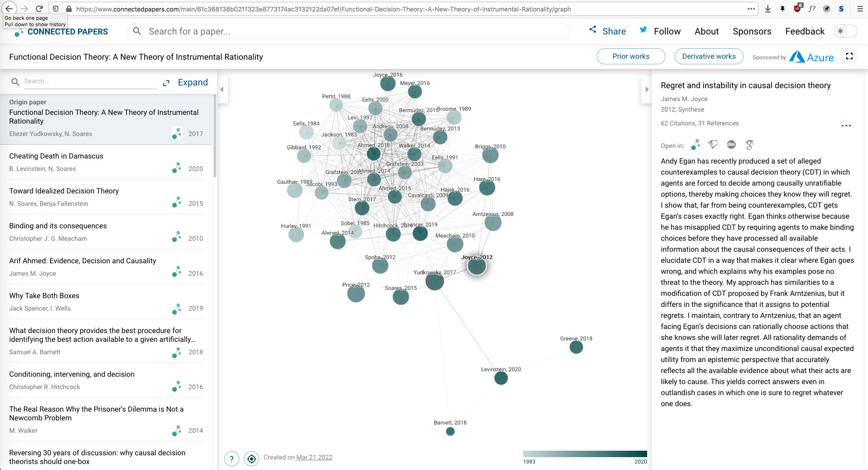Open paper in Google Scholar
The image size is (868, 470).
[750, 145]
